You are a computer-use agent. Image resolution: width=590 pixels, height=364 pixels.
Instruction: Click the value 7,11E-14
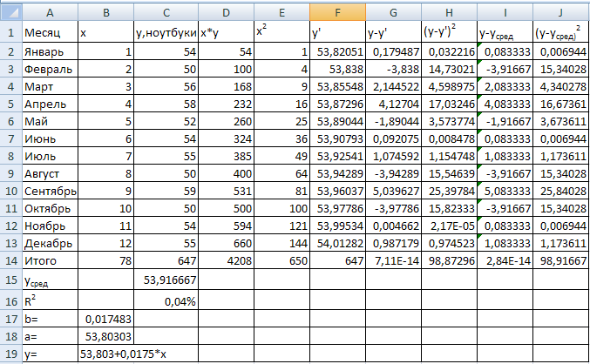click(393, 260)
